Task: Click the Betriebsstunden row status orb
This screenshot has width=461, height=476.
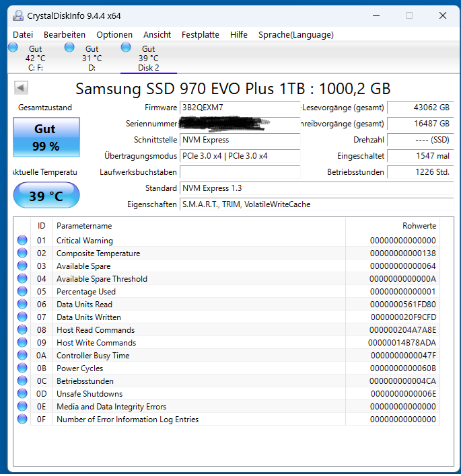Action: coord(22,381)
